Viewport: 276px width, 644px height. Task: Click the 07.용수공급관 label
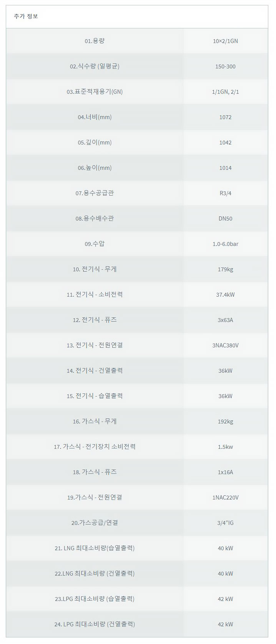click(x=95, y=193)
